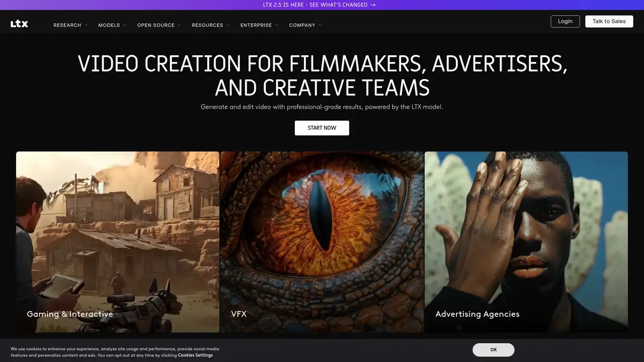The image size is (644, 362).
Task: Click the "Gaming & Interactive" card label
Action: click(x=70, y=314)
